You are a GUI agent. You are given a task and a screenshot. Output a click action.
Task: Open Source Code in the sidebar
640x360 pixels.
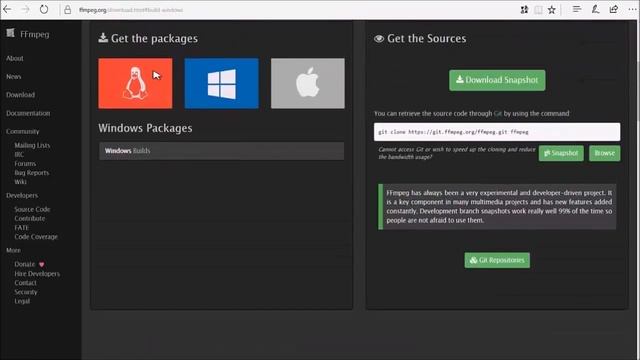32,209
